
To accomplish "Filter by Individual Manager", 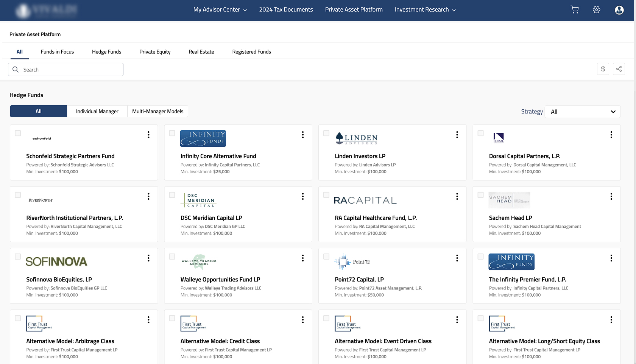I will click(97, 111).
